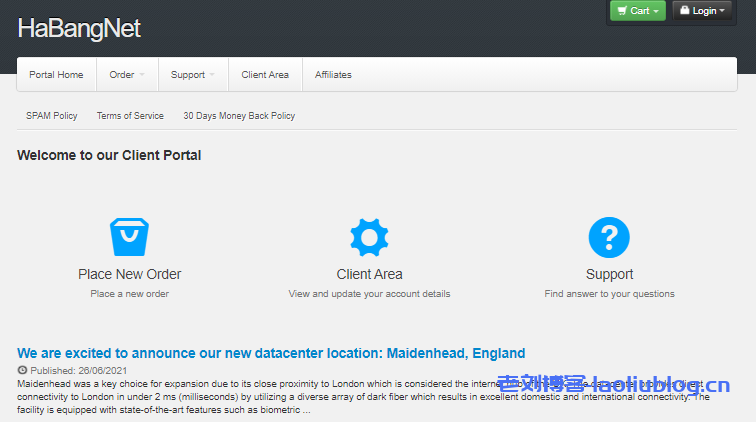The height and width of the screenshot is (422, 756).
Task: Go to Portal Home tab
Action: click(x=56, y=75)
